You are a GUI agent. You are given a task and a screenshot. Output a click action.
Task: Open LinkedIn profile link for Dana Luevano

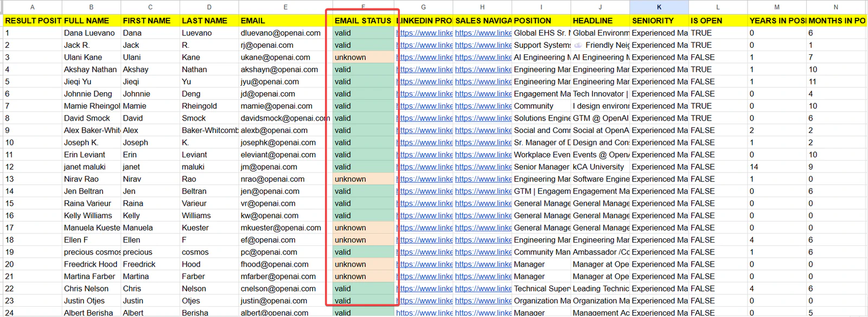point(424,33)
